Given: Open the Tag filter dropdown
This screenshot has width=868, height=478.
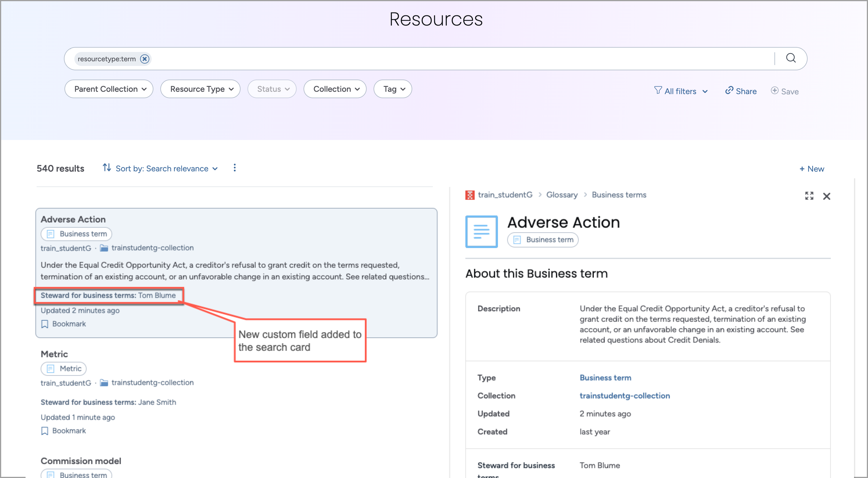Looking at the screenshot, I should (x=392, y=89).
